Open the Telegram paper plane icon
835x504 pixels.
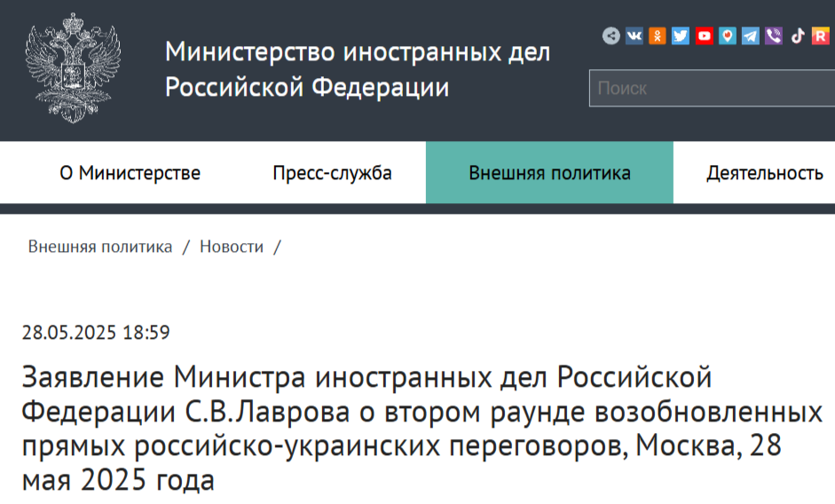[751, 36]
